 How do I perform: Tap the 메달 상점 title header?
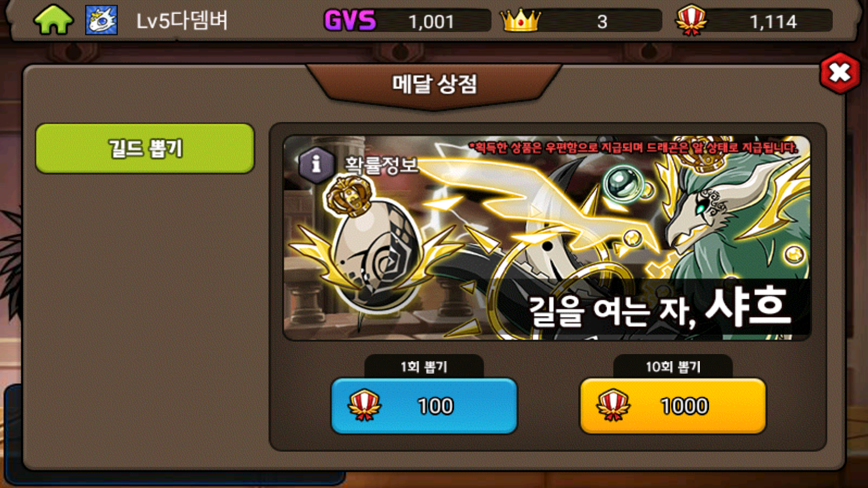click(x=435, y=84)
